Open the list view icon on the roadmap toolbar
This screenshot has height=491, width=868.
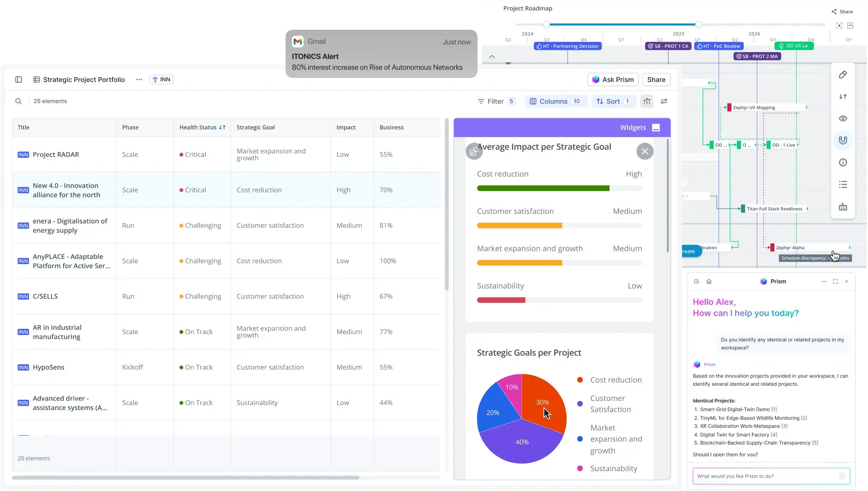(x=843, y=184)
